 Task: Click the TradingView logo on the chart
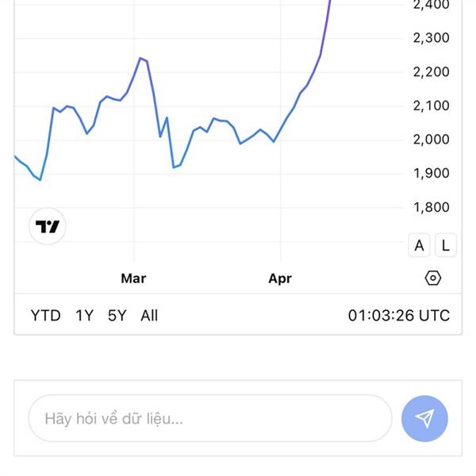(x=48, y=228)
